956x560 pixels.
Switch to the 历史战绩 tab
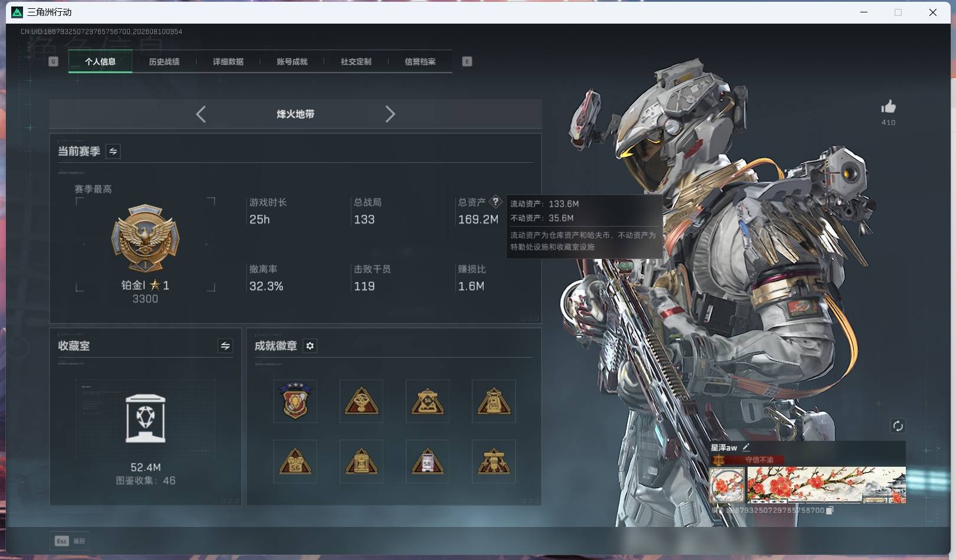click(x=164, y=61)
